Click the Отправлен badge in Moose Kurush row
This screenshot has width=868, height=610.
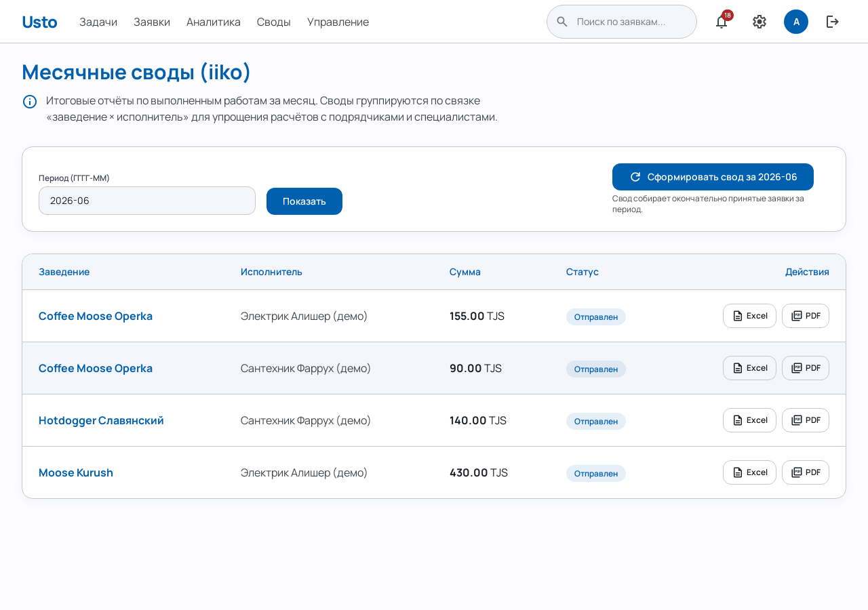(596, 473)
